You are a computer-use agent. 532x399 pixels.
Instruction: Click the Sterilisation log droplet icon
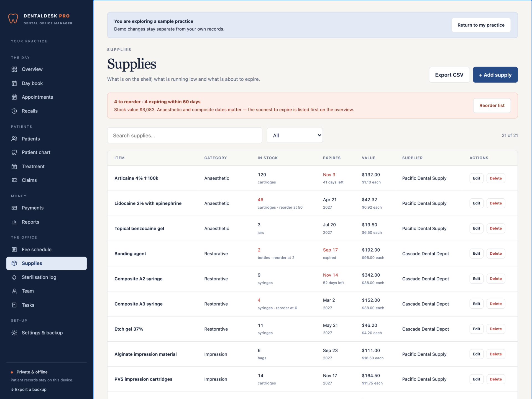(14, 277)
